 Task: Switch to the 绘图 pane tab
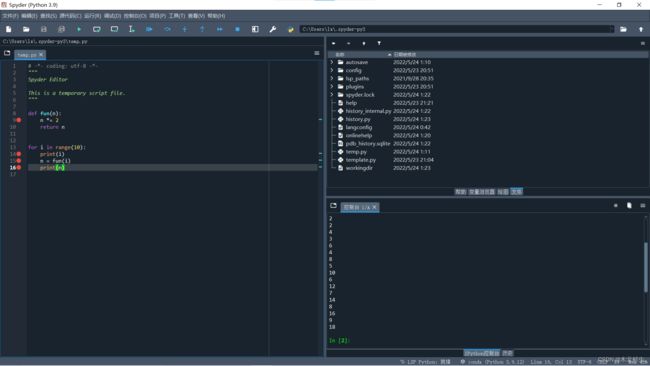pos(503,191)
